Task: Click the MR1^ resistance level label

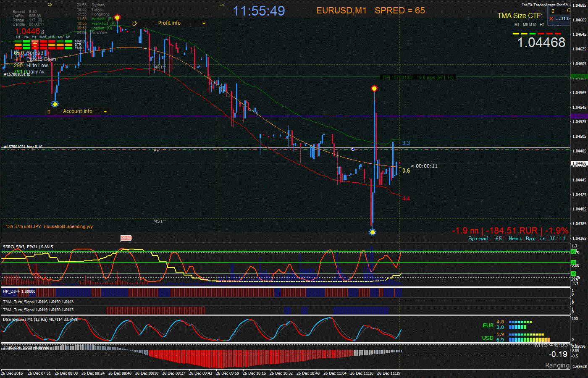Action: point(159,67)
